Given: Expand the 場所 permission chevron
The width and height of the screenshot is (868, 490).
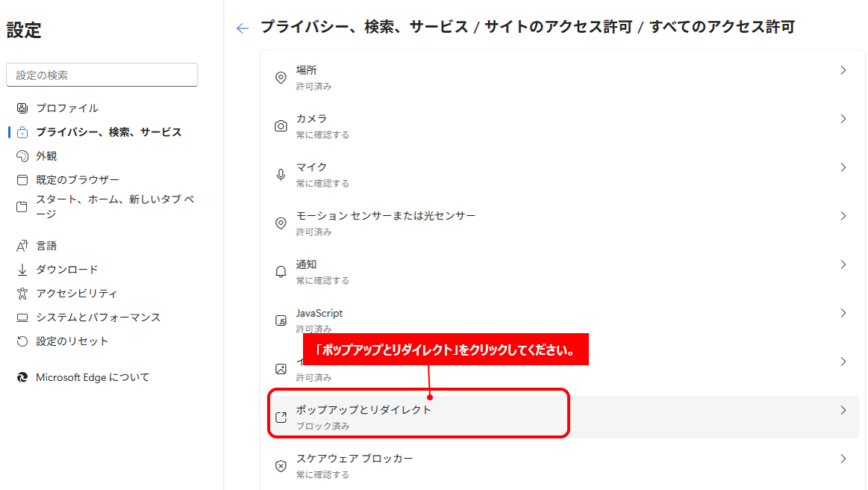Looking at the screenshot, I should pyautogui.click(x=843, y=70).
